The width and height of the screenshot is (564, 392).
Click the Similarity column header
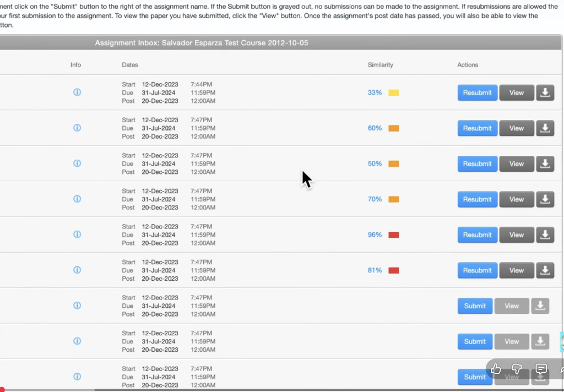[380, 65]
